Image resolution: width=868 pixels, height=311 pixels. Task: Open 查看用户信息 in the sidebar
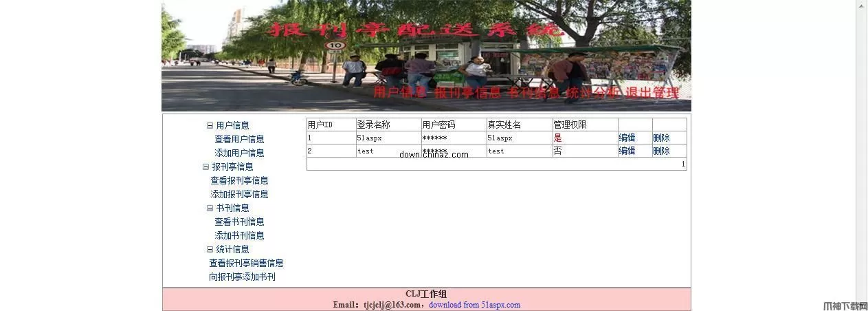click(239, 139)
